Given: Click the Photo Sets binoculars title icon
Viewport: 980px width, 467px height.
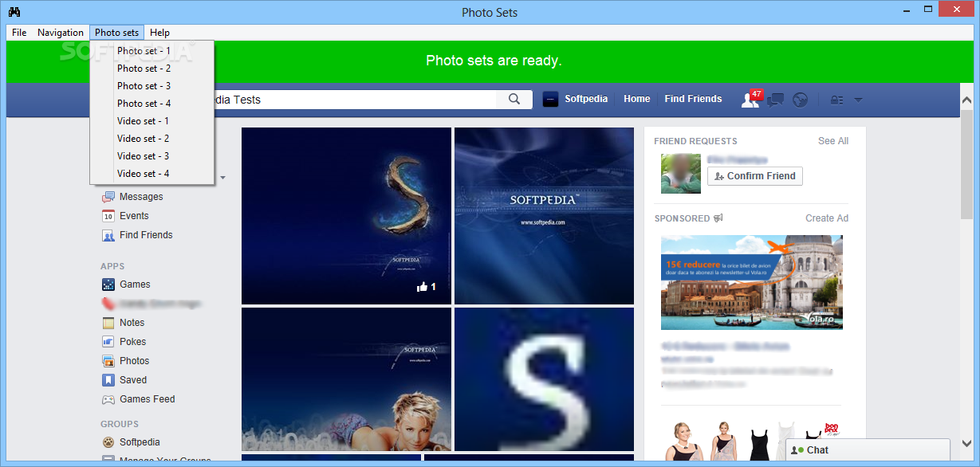Looking at the screenshot, I should 14,12.
